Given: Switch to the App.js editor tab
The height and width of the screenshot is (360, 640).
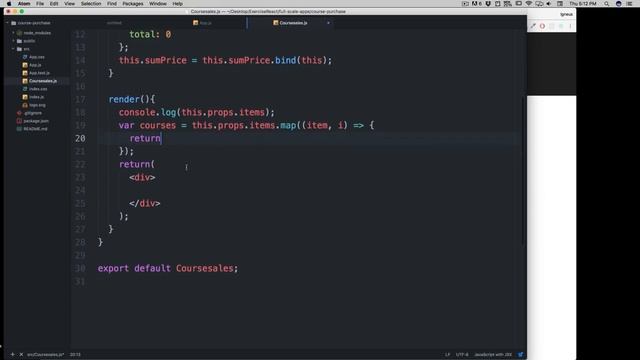Looking at the screenshot, I should click(x=203, y=23).
